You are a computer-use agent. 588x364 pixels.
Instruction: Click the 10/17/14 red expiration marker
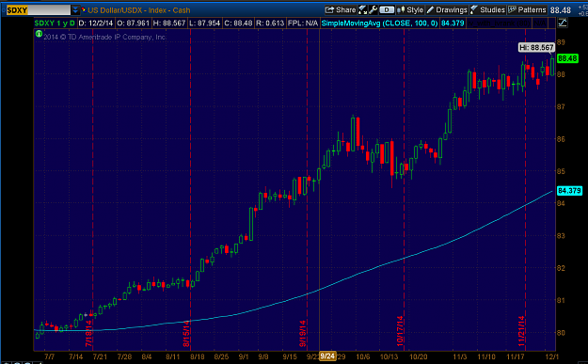400,331
